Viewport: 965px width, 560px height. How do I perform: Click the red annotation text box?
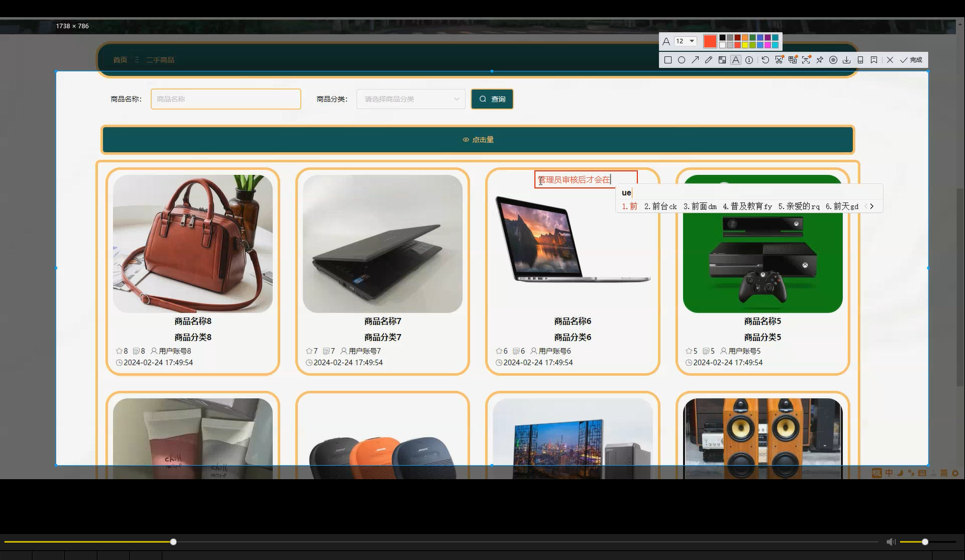click(x=586, y=179)
